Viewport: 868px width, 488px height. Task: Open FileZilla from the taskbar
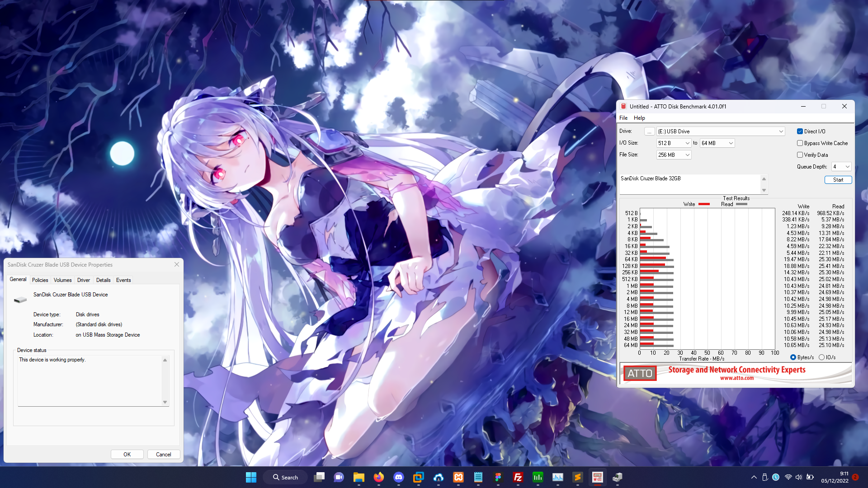coord(518,477)
